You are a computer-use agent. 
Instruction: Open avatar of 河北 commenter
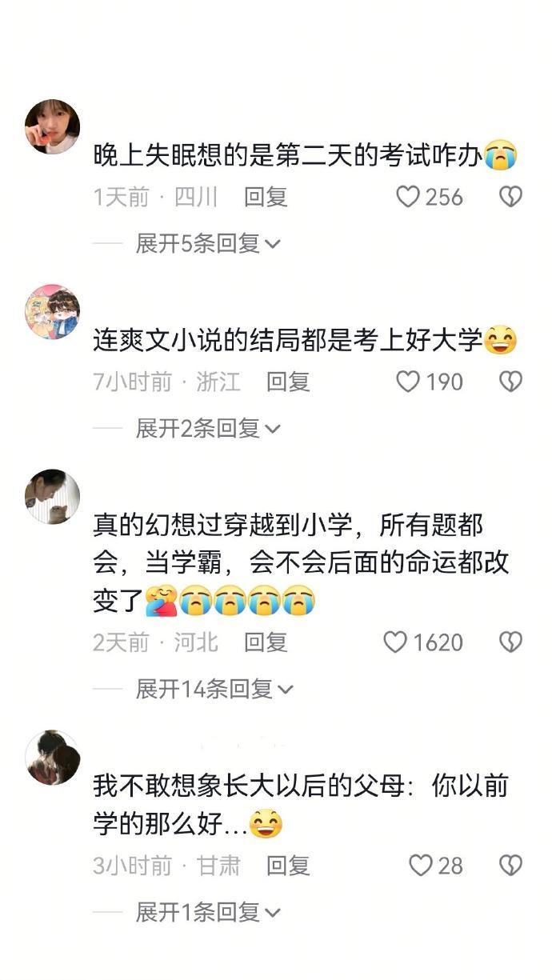point(53,497)
